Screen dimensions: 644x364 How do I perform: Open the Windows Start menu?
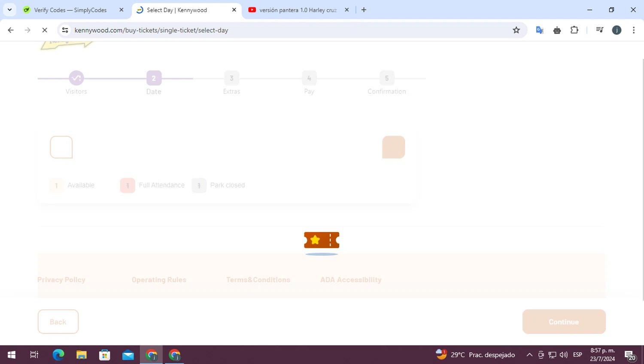click(x=12, y=355)
